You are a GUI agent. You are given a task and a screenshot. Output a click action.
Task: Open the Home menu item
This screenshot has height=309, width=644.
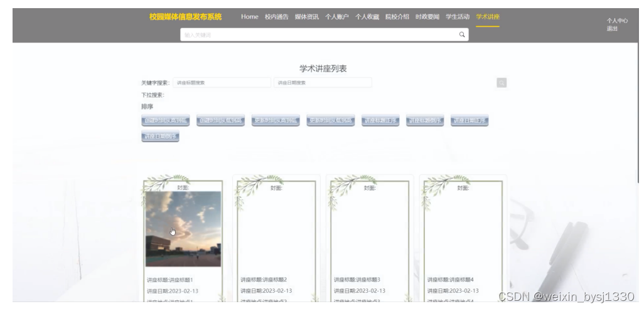pyautogui.click(x=250, y=17)
